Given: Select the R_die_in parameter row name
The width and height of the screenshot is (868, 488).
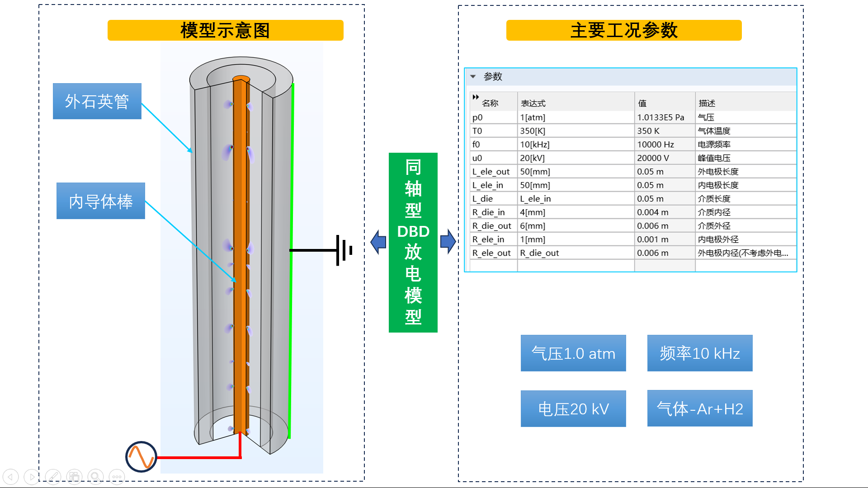Looking at the screenshot, I should click(x=488, y=212).
